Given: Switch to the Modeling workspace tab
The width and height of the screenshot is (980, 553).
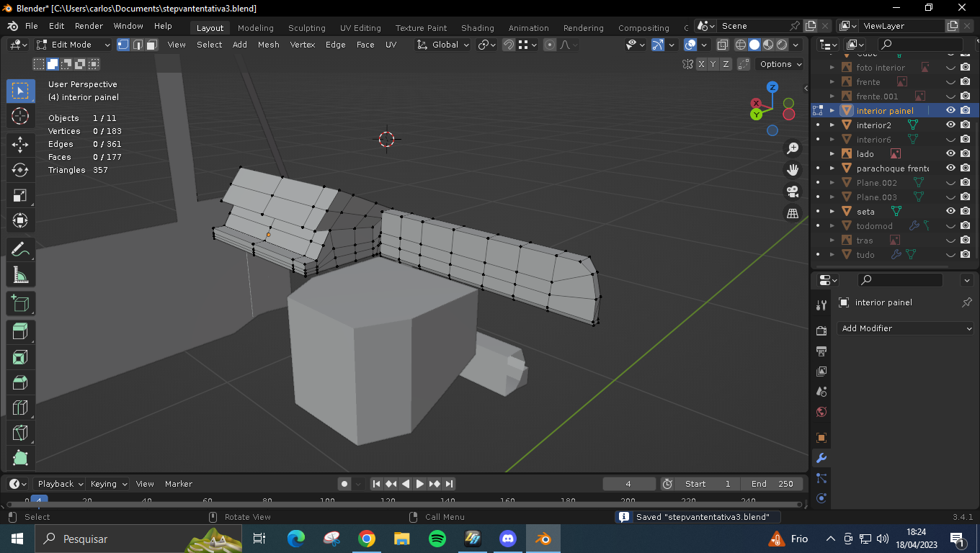Looking at the screenshot, I should (256, 28).
